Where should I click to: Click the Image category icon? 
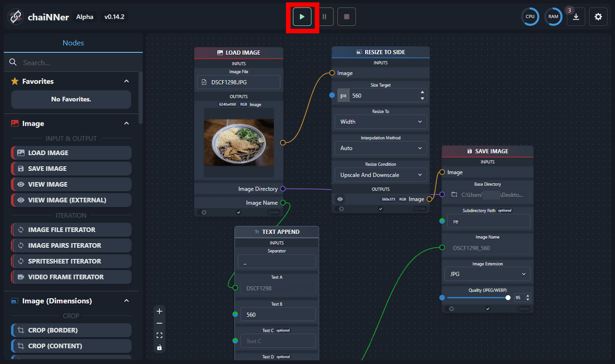click(x=15, y=123)
